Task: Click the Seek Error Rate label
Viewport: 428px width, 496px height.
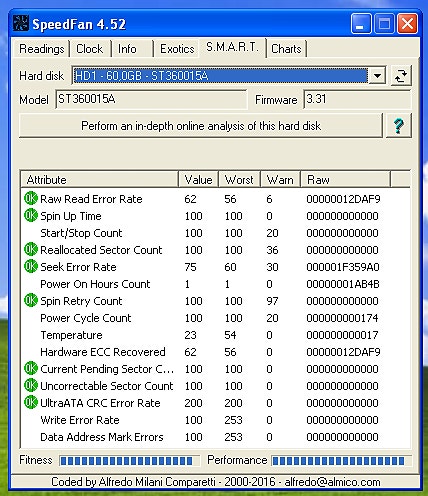Action: pyautogui.click(x=78, y=267)
